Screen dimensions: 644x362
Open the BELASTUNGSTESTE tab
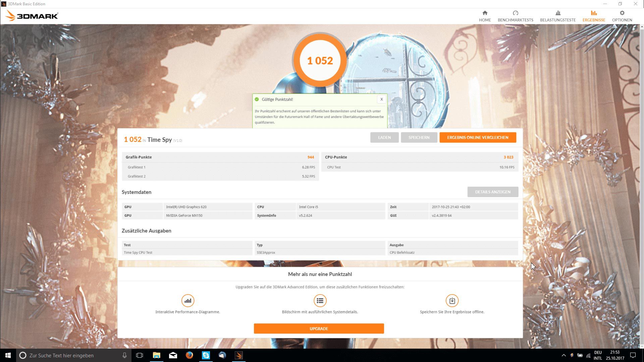click(x=557, y=16)
